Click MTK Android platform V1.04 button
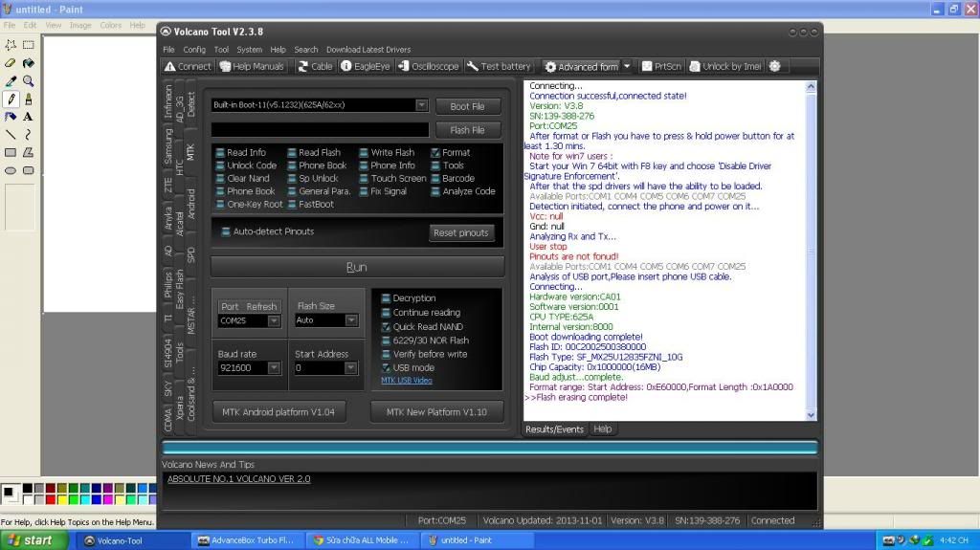This screenshot has height=550, width=980. coord(278,412)
